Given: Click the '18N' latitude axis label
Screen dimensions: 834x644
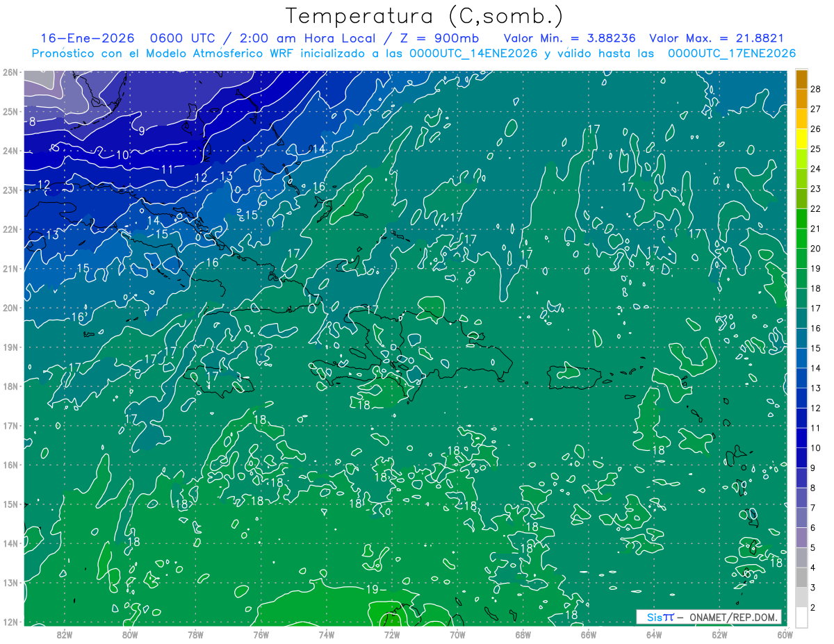Looking at the screenshot, I should [x=10, y=386].
